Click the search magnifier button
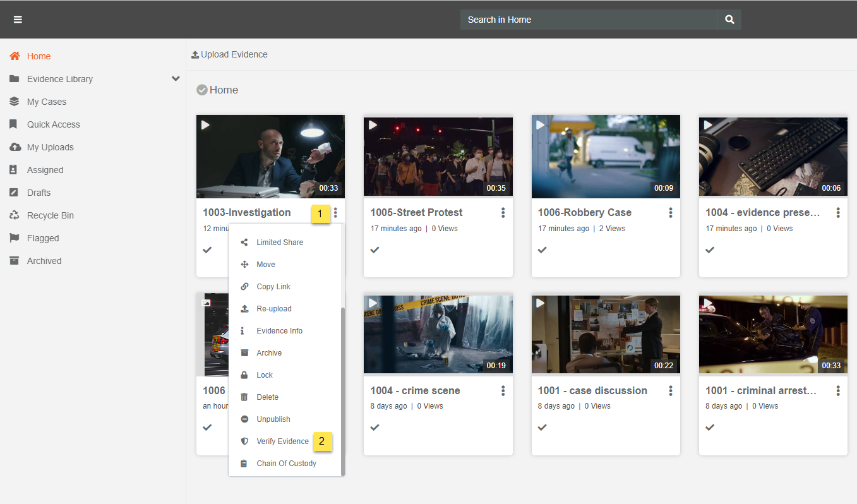The image size is (857, 504). [729, 20]
